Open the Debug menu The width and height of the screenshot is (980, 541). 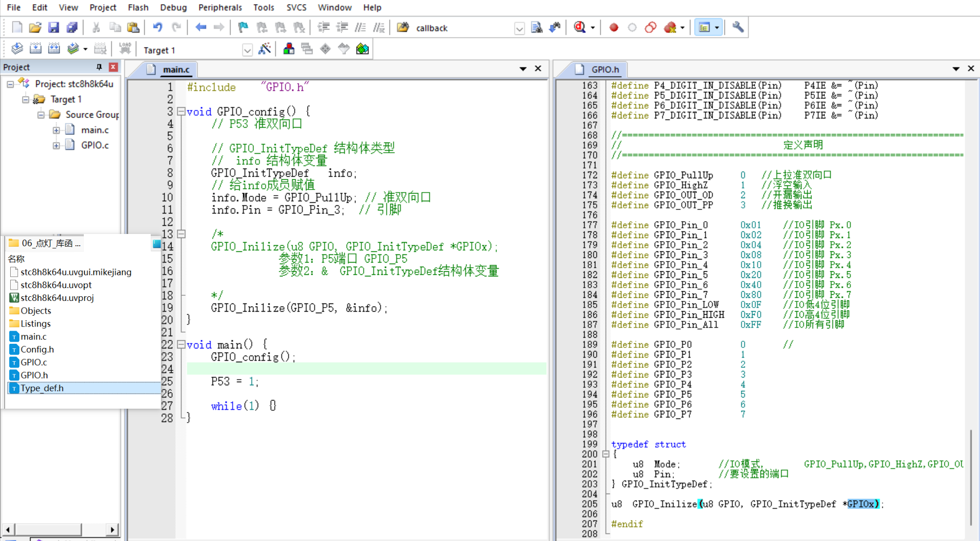(173, 7)
